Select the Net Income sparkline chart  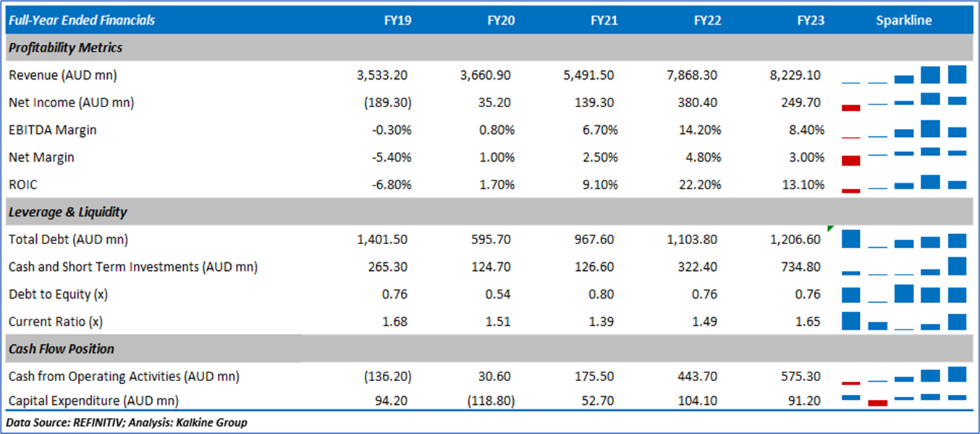coord(904,102)
